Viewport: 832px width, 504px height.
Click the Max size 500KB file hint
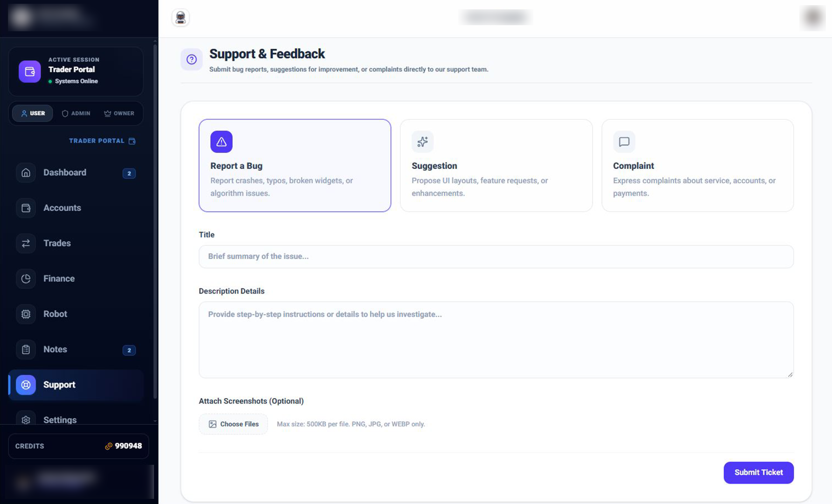(x=351, y=424)
